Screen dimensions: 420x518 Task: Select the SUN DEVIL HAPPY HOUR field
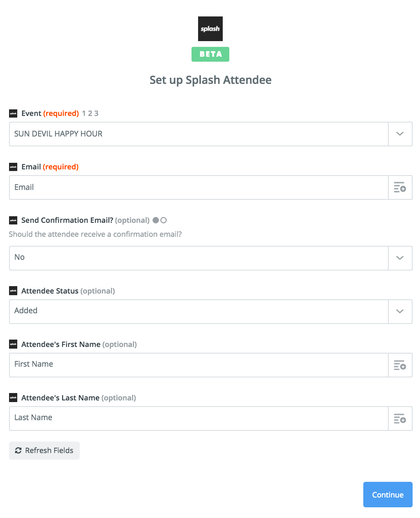tap(199, 134)
